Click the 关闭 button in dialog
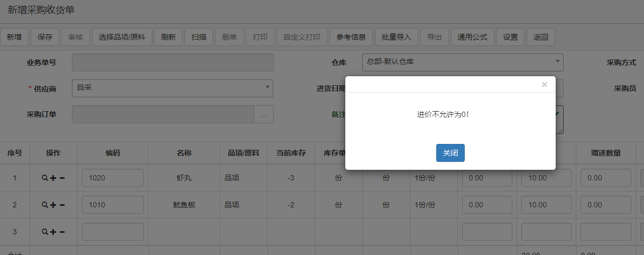Image resolution: width=644 pixels, height=255 pixels. (450, 153)
